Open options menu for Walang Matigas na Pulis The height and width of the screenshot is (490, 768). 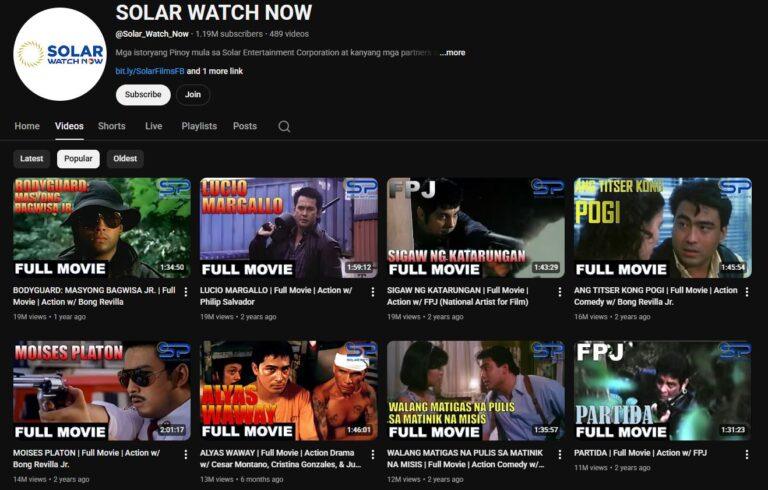pos(560,455)
